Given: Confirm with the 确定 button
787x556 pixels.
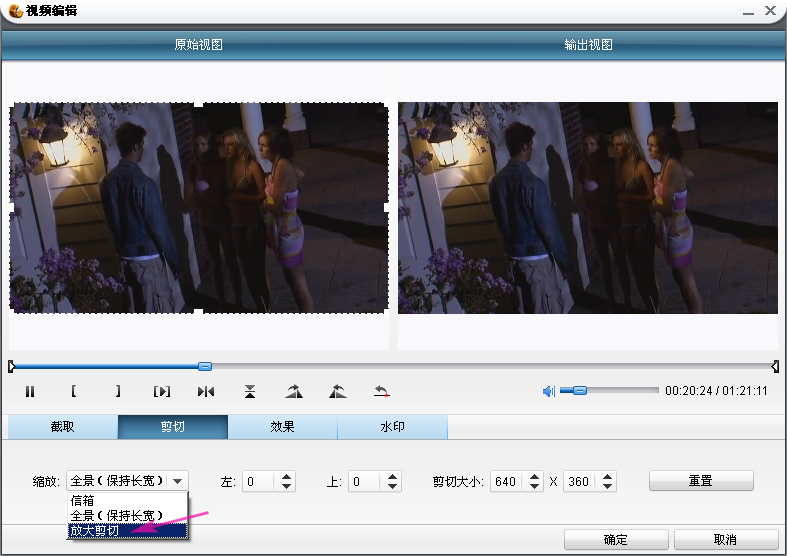Looking at the screenshot, I should click(616, 539).
